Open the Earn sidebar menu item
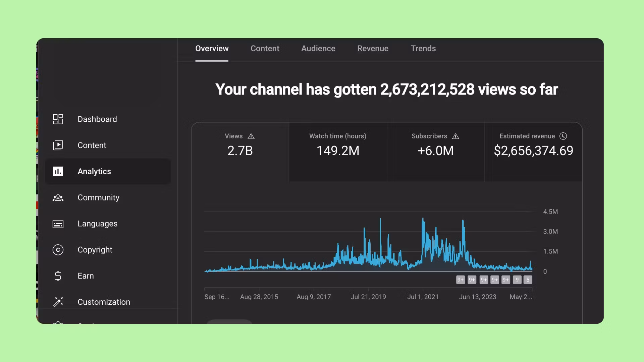Viewport: 644px width, 362px height. click(86, 276)
